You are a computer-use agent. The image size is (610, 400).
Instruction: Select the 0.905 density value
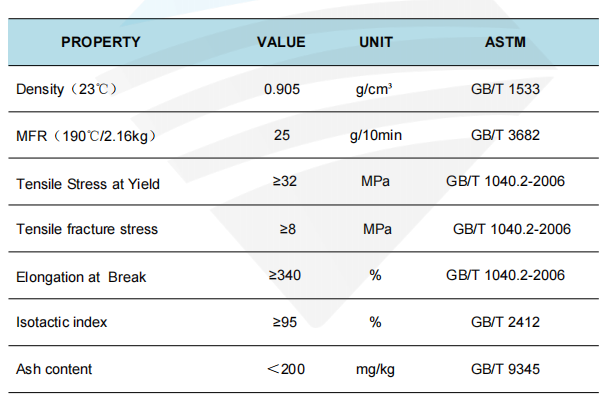tap(282, 89)
